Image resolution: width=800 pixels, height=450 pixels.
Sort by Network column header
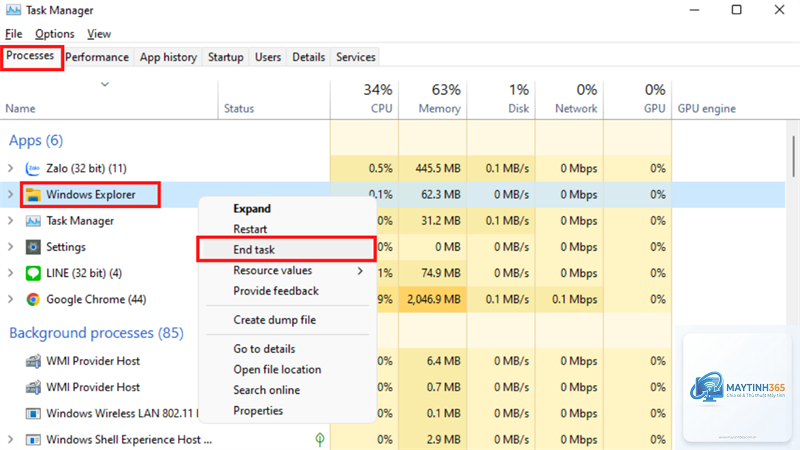pyautogui.click(x=569, y=101)
